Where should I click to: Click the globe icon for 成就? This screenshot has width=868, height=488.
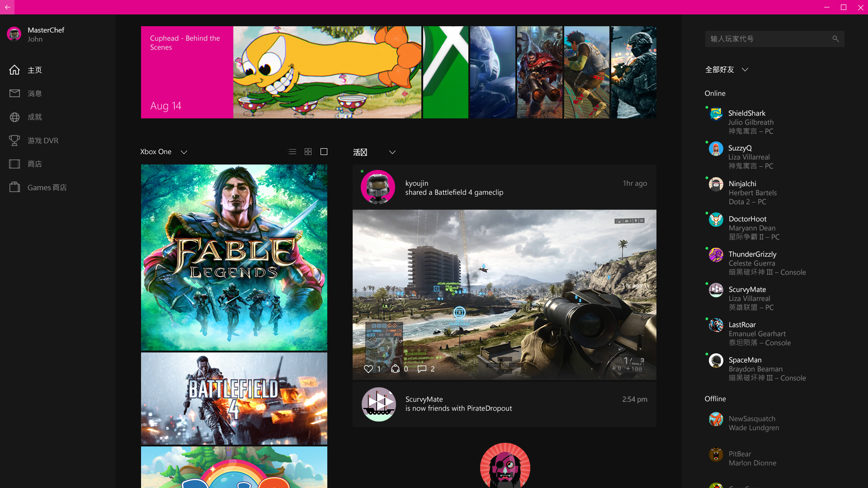click(x=14, y=117)
